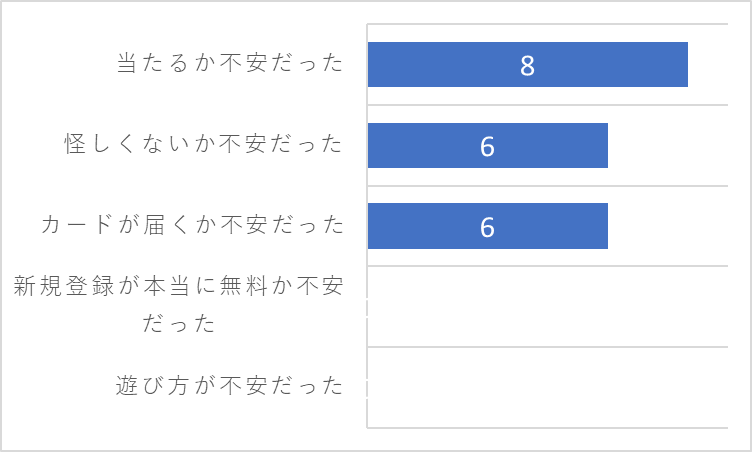Select the blue bar for 怪しくないか不安だった
752x452 pixels.
tap(488, 145)
